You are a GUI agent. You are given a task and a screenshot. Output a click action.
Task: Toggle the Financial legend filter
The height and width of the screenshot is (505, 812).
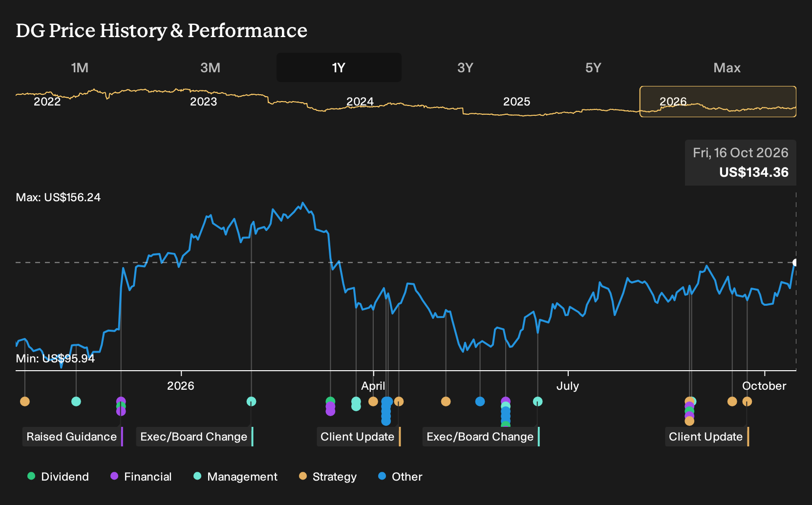141,477
